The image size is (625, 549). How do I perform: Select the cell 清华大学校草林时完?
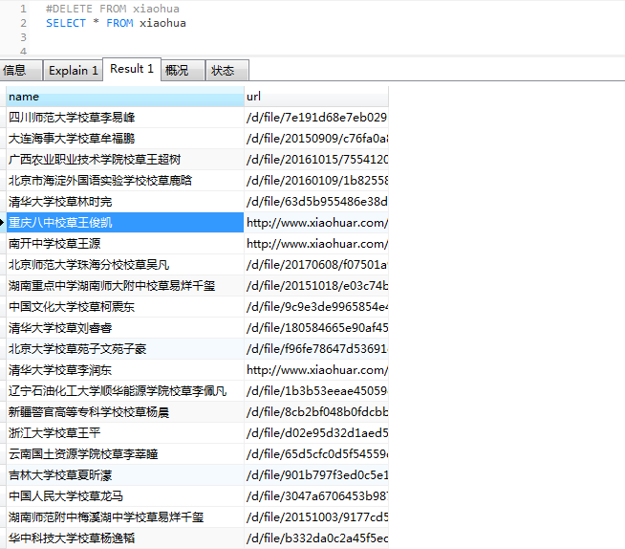(x=125, y=201)
